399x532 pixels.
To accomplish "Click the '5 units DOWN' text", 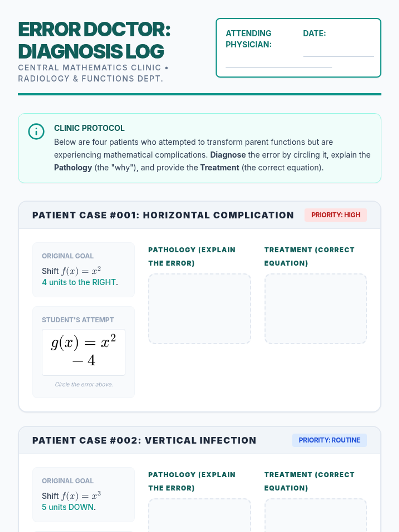I will click(x=68, y=507).
